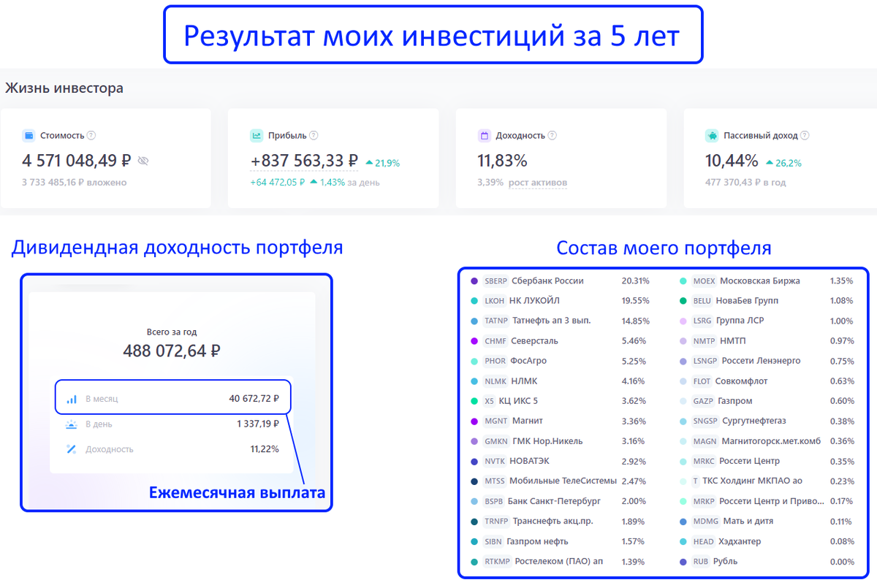Click the GAZP ticker badge
The height and width of the screenshot is (588, 877).
tap(702, 401)
